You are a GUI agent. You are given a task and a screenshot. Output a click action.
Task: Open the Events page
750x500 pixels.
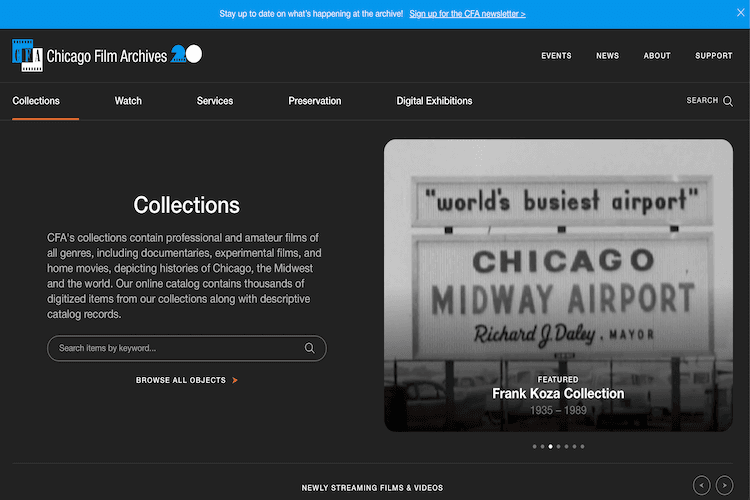(x=556, y=56)
